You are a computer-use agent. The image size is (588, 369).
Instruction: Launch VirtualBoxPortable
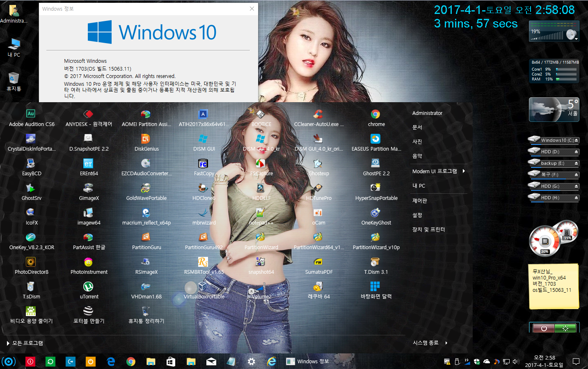tap(204, 291)
